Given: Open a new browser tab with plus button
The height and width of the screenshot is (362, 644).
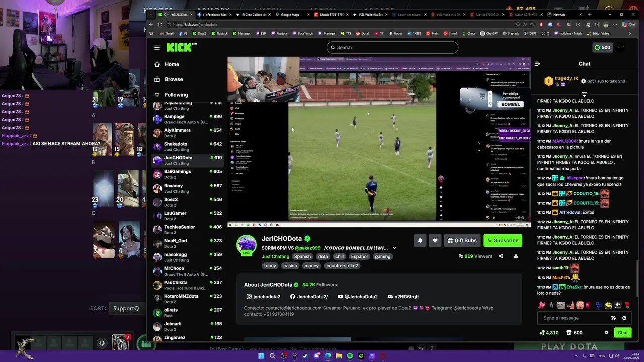Looking at the screenshot, I should tap(590, 15).
